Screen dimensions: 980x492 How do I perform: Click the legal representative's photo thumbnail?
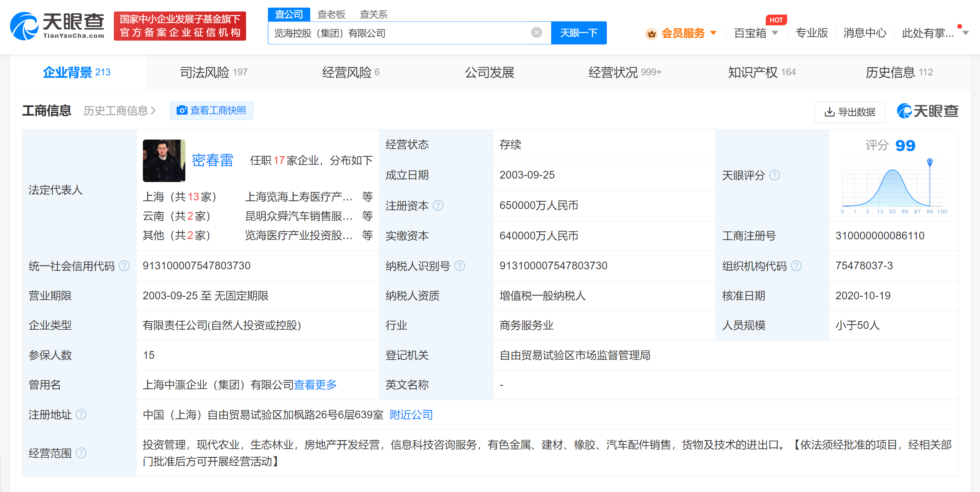pyautogui.click(x=164, y=161)
